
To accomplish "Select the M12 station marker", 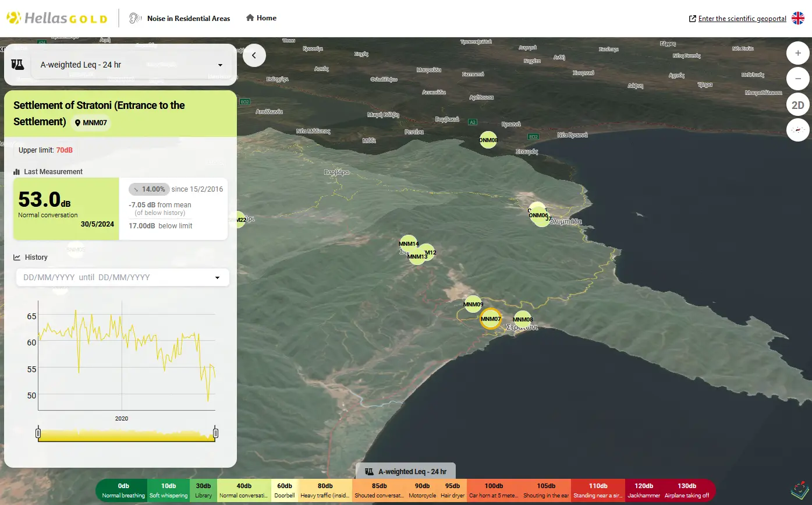I will (428, 252).
